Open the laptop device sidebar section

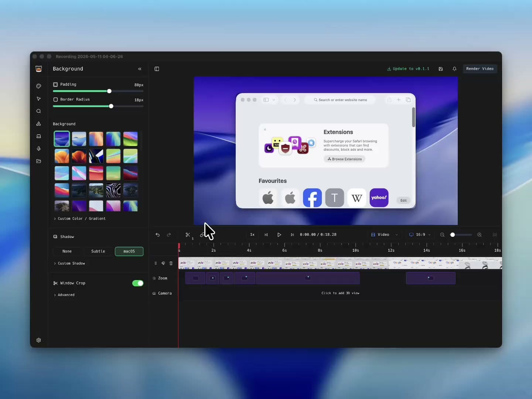coord(38,136)
